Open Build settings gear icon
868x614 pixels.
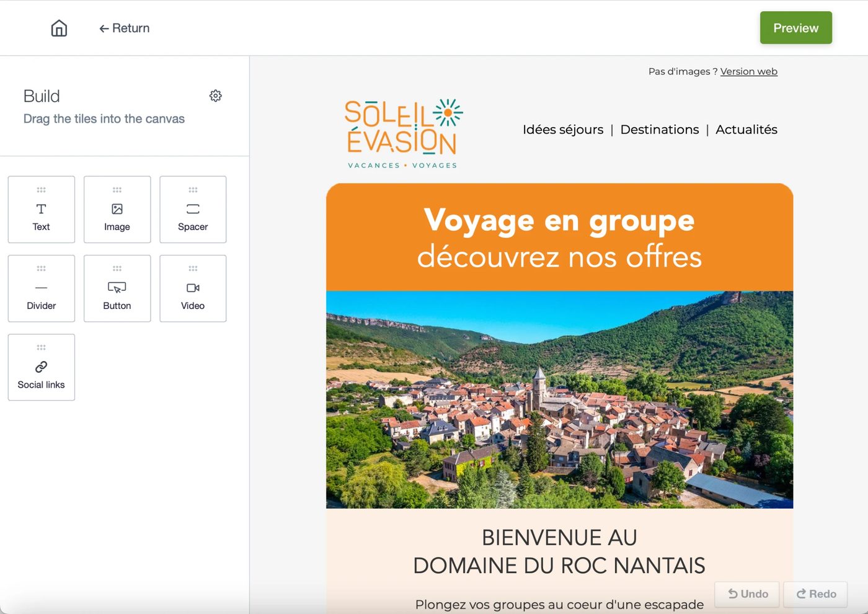[215, 96]
